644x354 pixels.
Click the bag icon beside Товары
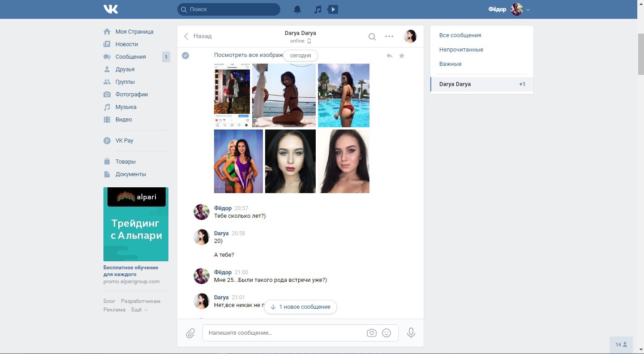click(107, 162)
